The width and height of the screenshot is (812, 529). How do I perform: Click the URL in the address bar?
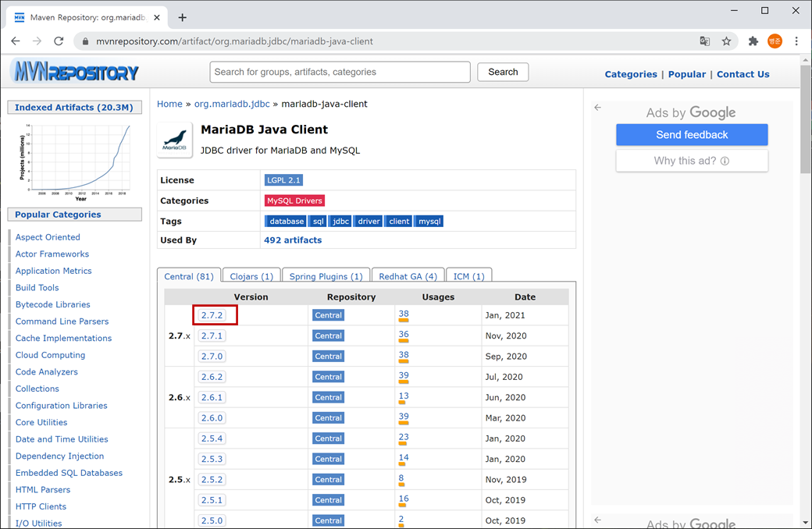point(234,41)
